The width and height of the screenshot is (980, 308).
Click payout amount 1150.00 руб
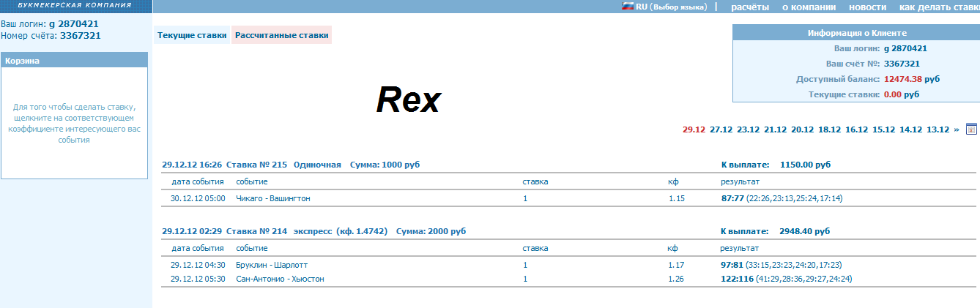tap(806, 165)
